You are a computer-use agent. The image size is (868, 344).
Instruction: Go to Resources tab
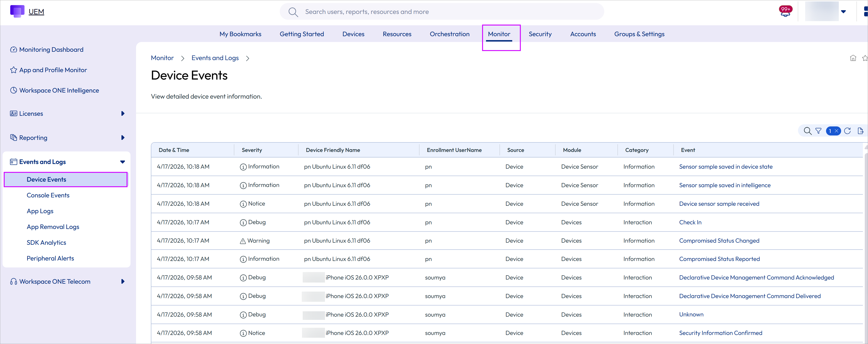click(397, 34)
